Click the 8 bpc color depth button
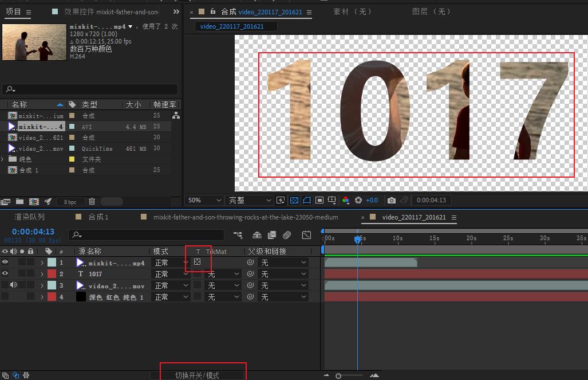Screen dimensions: 588x380 click(x=70, y=202)
